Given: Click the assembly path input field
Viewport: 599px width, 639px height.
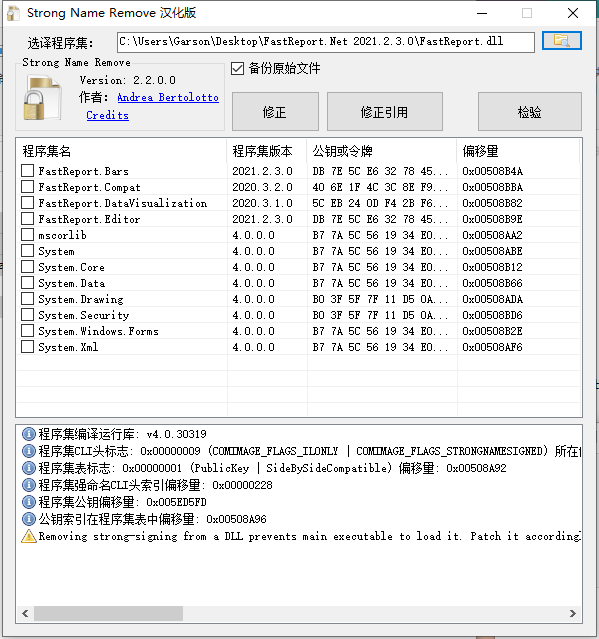Looking at the screenshot, I should pos(326,42).
